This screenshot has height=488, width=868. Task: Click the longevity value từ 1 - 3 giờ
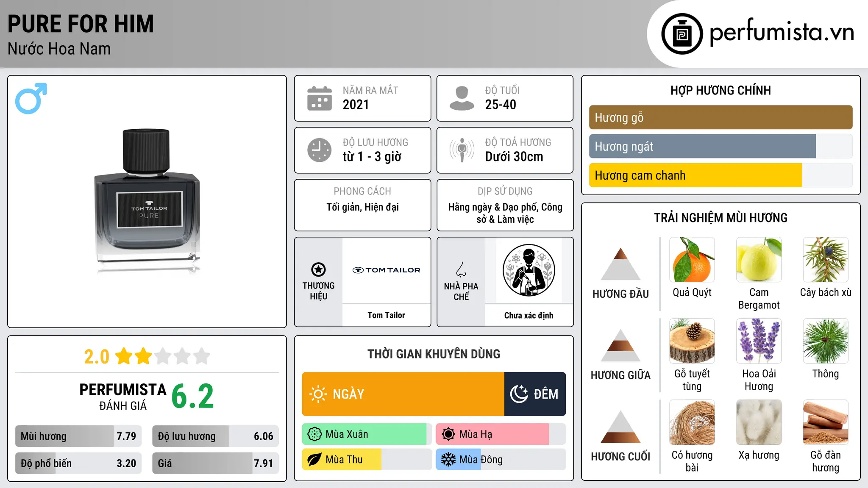(372, 157)
